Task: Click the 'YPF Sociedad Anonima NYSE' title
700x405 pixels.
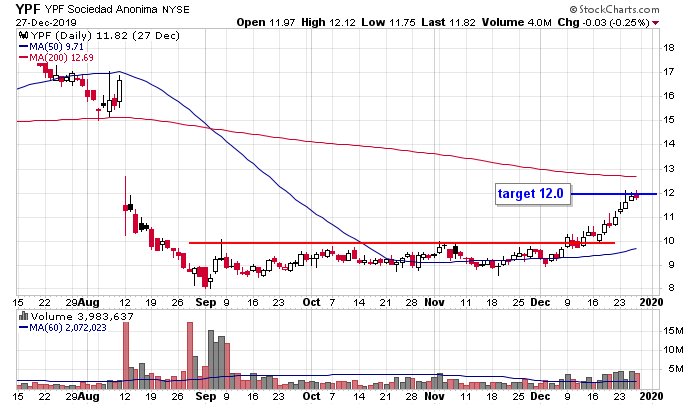Action: click(x=117, y=9)
